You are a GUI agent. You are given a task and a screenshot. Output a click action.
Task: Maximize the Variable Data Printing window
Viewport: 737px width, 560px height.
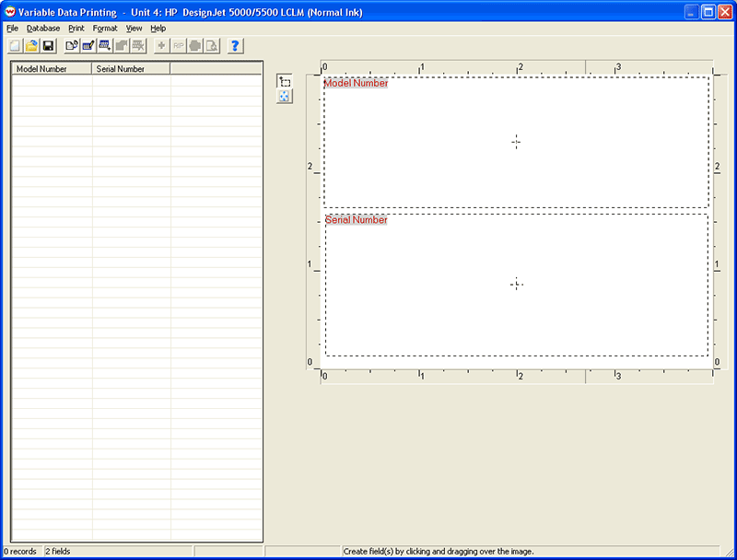708,12
